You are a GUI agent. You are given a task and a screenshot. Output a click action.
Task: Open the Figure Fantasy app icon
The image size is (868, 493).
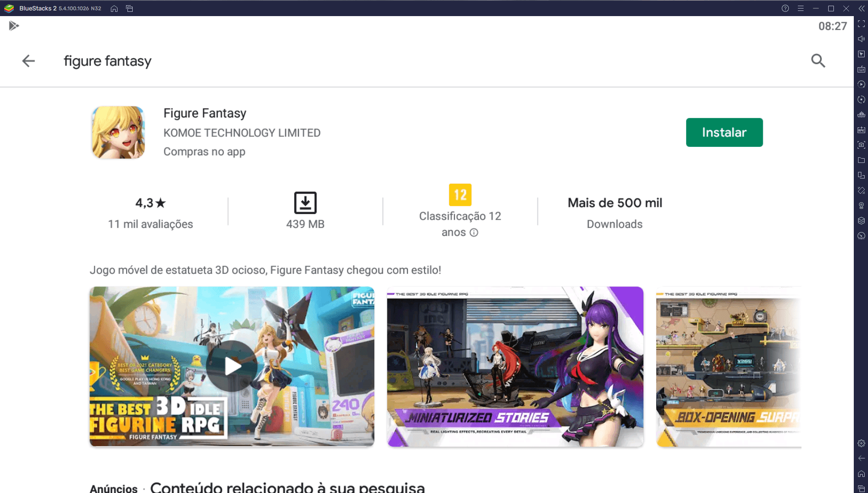118,132
